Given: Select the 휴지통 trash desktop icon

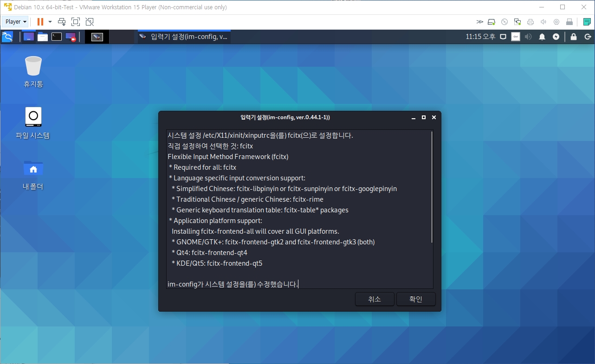Looking at the screenshot, I should tap(33, 72).
